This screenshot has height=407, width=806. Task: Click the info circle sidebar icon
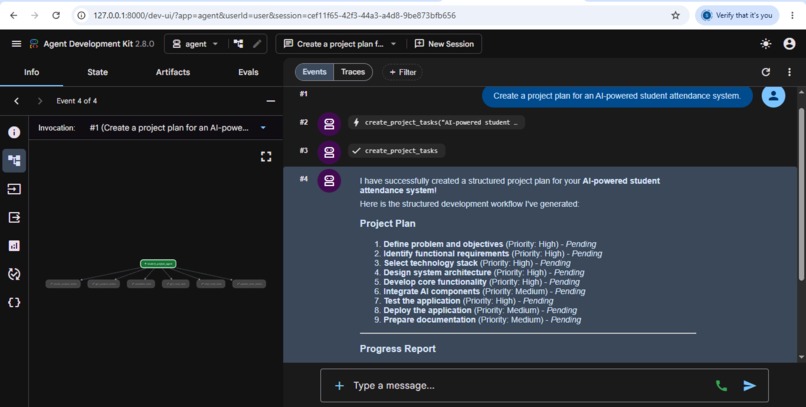[x=14, y=133]
